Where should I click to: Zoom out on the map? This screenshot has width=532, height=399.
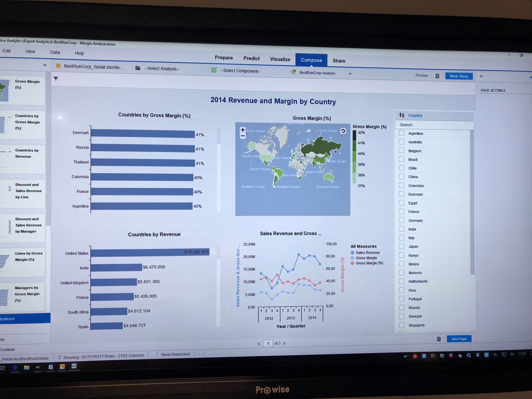pos(243,136)
